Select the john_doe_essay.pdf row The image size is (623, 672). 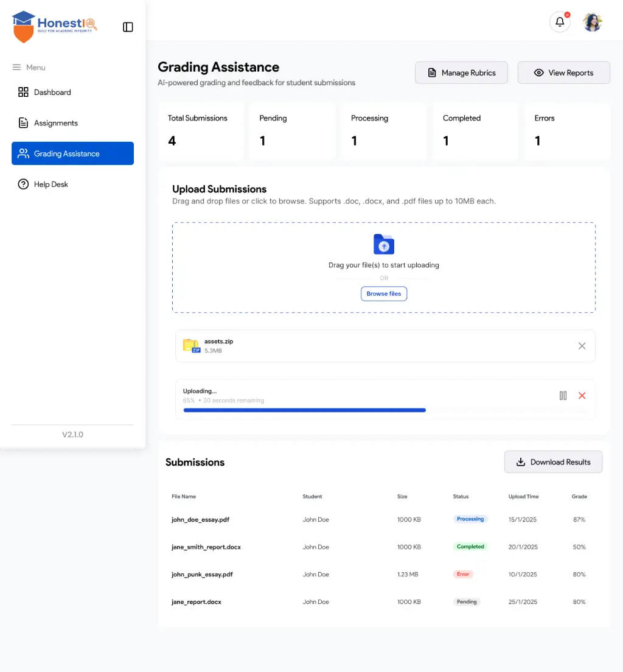pos(201,520)
